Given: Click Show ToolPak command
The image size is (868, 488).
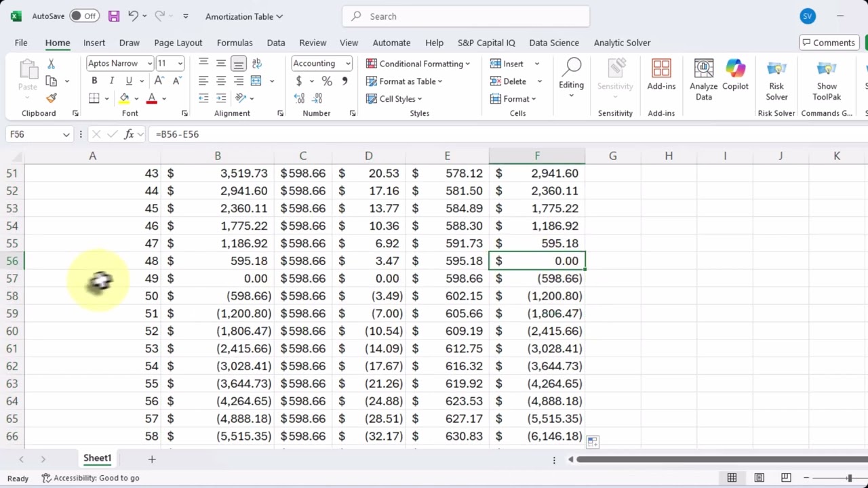Looking at the screenshot, I should [x=827, y=80].
